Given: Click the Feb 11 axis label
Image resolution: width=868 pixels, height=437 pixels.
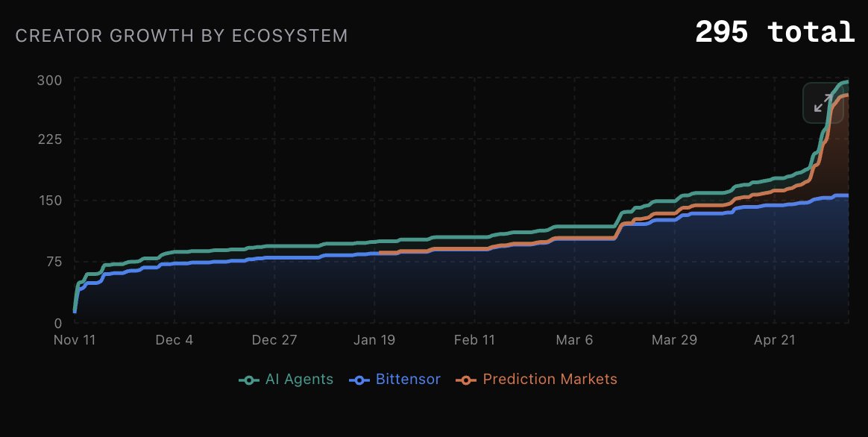Looking at the screenshot, I should pyautogui.click(x=474, y=340).
